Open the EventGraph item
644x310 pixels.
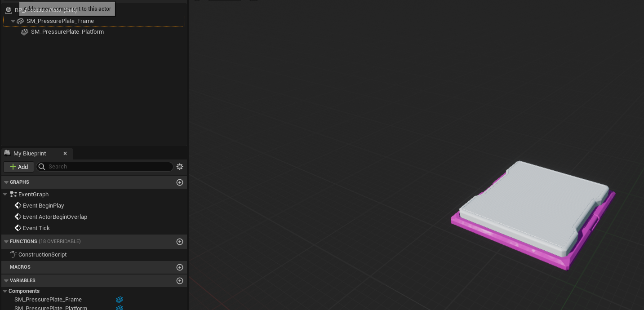(x=33, y=195)
